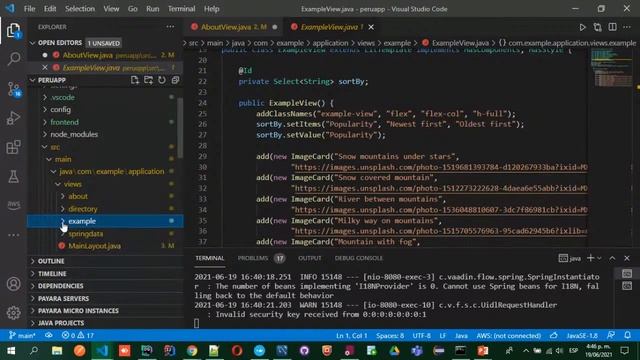This screenshot has width=640, height=360.
Task: Click the explorer tree vertical scrollbar
Action: [180, 129]
